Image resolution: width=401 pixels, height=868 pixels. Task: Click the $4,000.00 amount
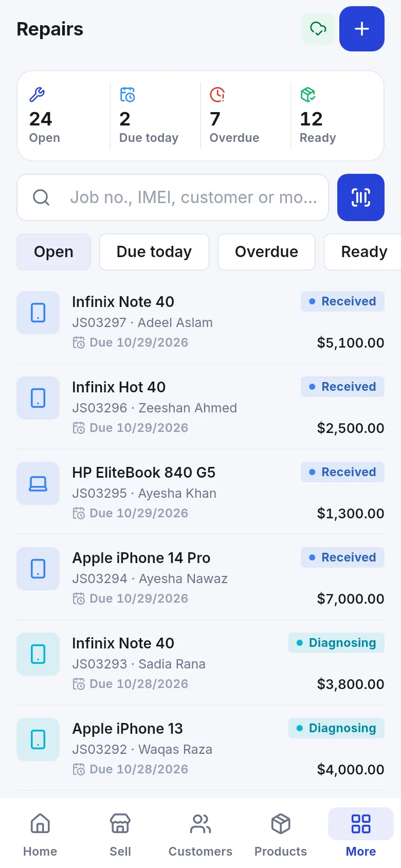pos(351,770)
